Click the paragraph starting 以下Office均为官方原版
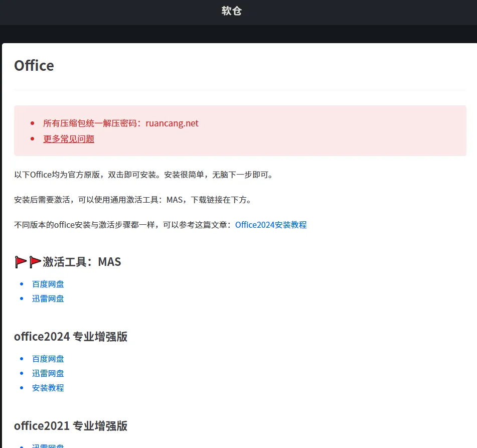 (x=143, y=175)
